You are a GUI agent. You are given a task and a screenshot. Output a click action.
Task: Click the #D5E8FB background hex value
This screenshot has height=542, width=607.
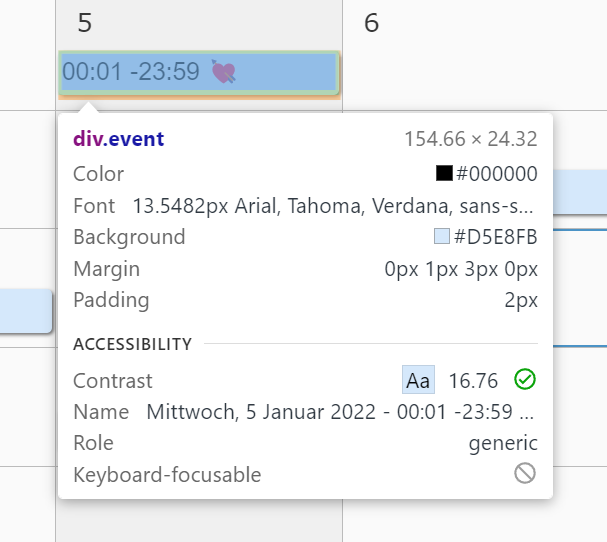click(496, 237)
